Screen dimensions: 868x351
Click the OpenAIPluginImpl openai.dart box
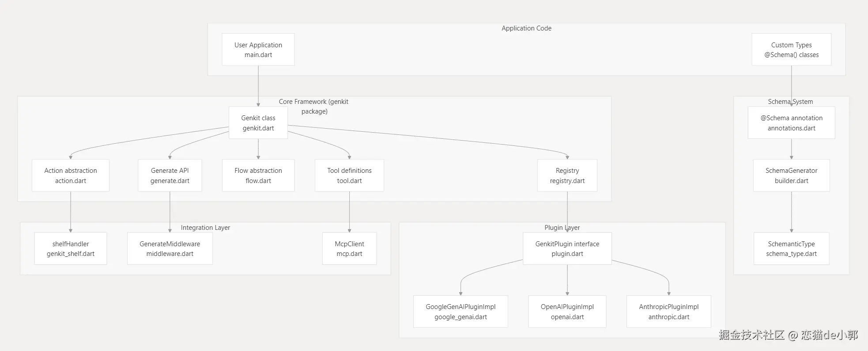pyautogui.click(x=567, y=312)
